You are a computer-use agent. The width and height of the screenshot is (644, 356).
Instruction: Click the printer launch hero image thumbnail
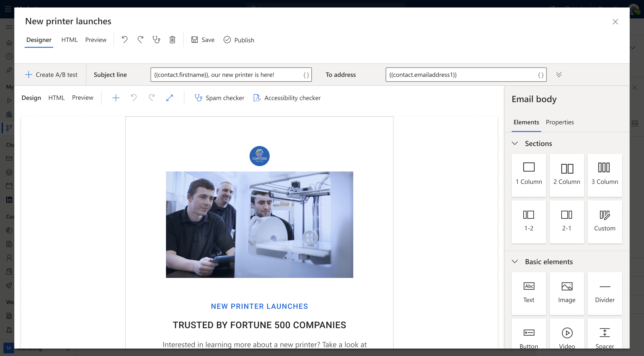tap(259, 224)
